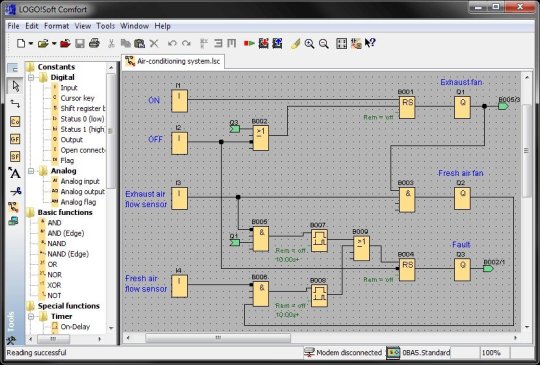Viewport: 540px width, 365px height.
Task: Click the canvas vertical scrollbar thumb
Action: (526, 150)
